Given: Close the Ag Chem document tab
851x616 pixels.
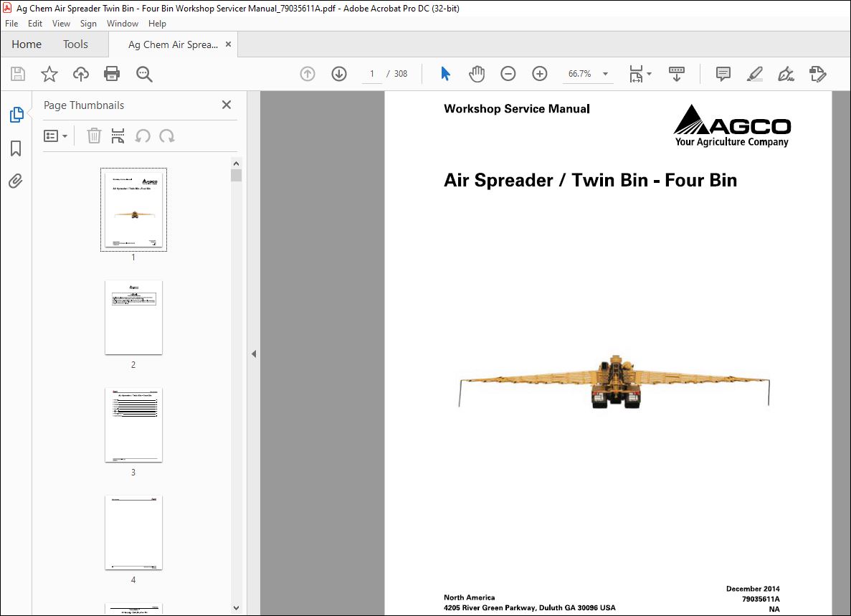Looking at the screenshot, I should [228, 44].
